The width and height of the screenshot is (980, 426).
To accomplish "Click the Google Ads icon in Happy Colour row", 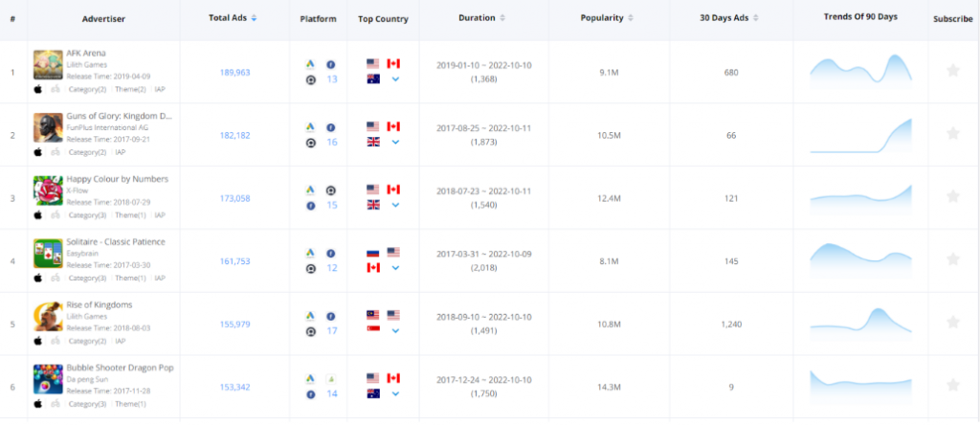I will 310,190.
